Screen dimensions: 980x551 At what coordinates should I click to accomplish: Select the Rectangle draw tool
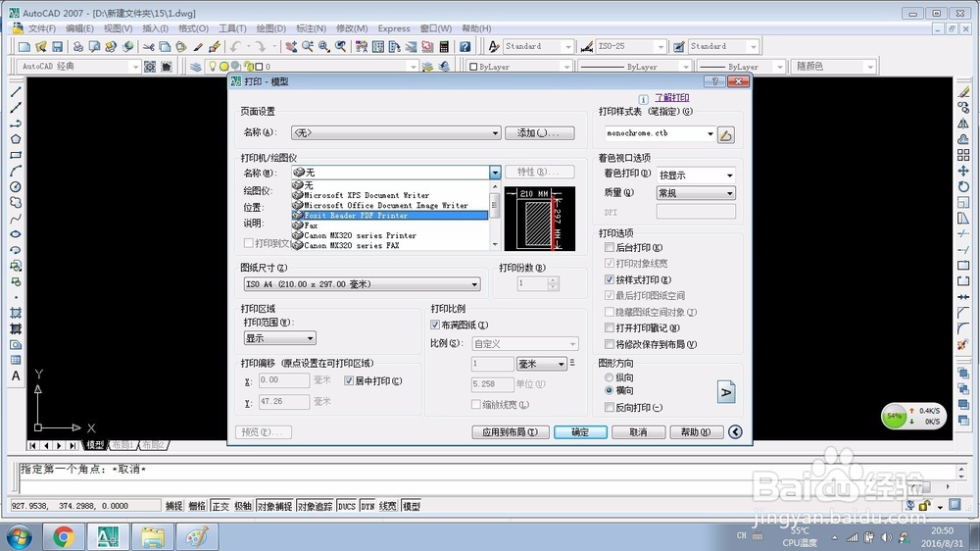pos(16,155)
